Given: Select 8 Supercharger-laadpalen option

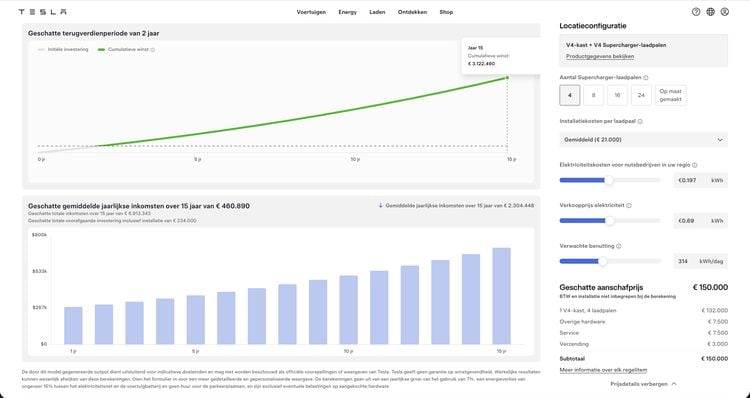Looking at the screenshot, I should [594, 95].
